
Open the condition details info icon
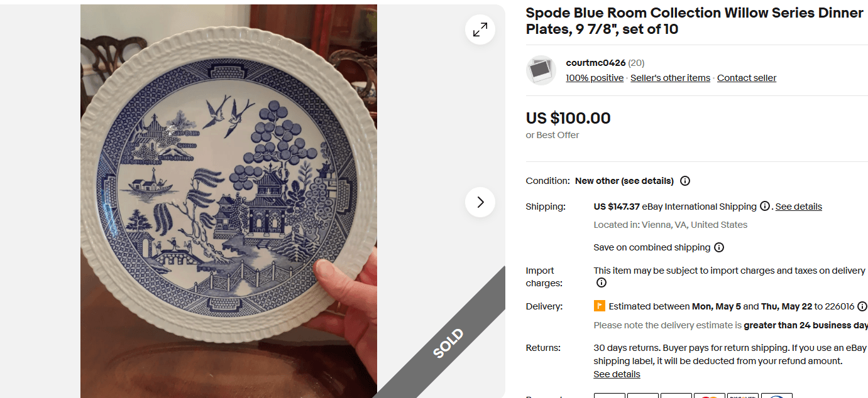pos(684,181)
